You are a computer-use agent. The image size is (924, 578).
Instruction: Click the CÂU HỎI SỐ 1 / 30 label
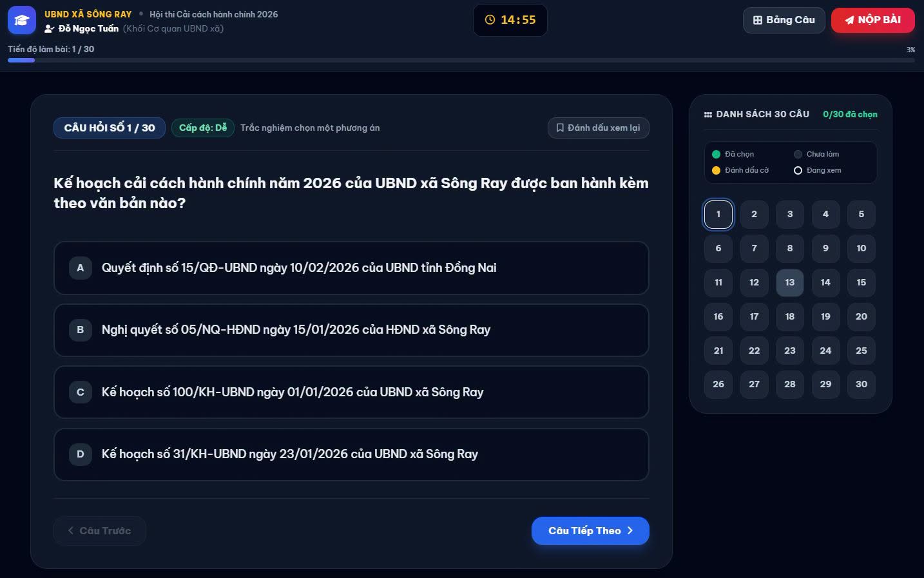[110, 128]
